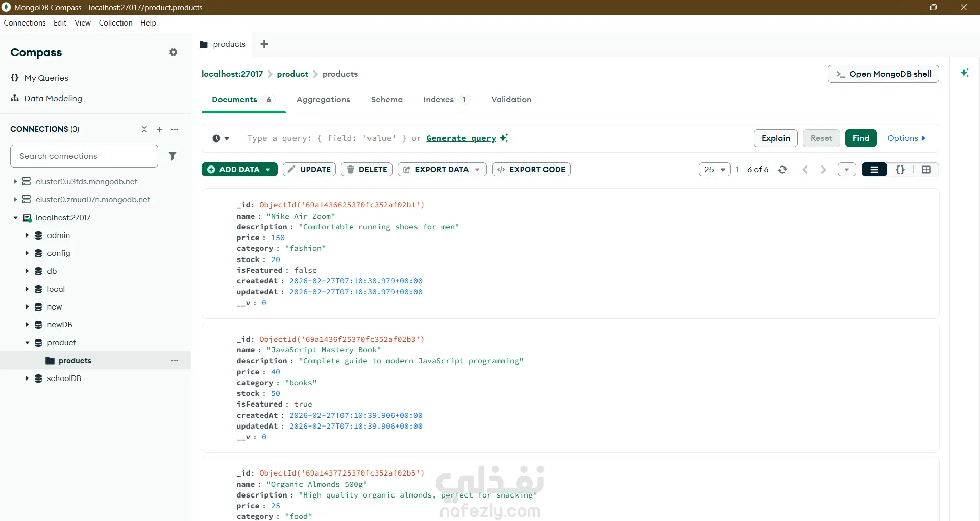Open the View menu

pos(83,23)
